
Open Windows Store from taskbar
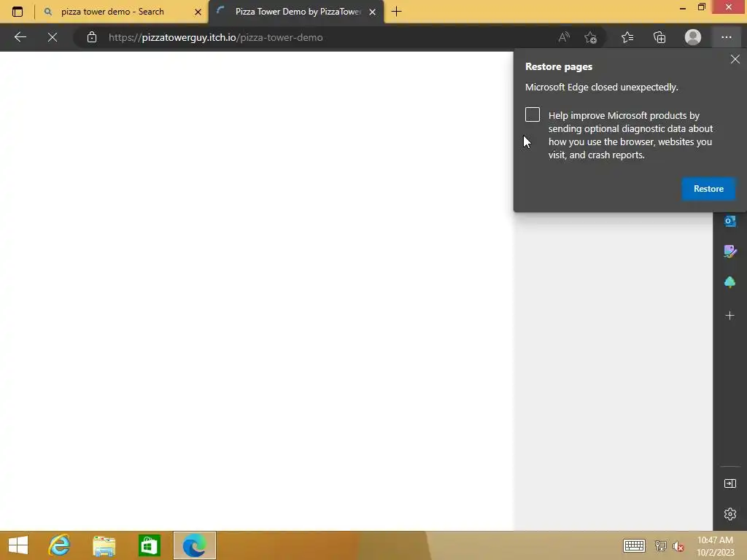[x=149, y=545]
